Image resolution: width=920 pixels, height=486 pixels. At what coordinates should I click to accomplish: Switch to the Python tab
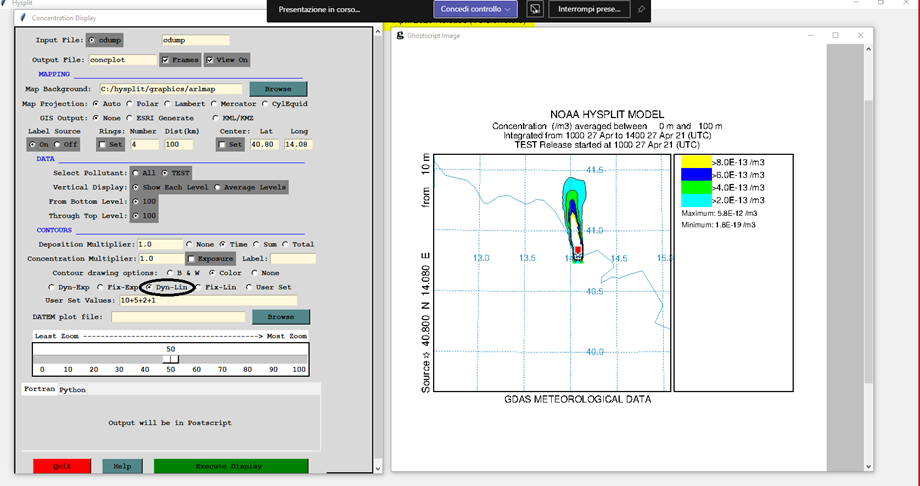point(73,390)
